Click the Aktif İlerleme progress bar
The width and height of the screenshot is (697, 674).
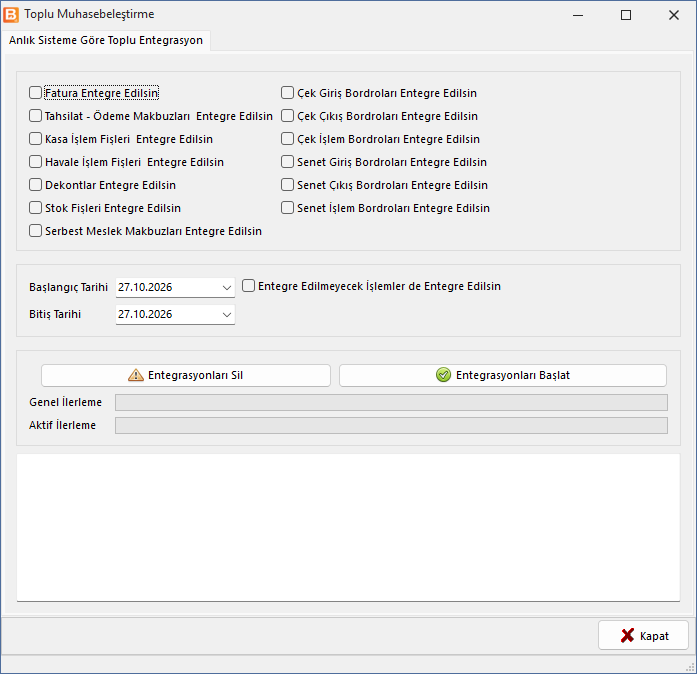pyautogui.click(x=391, y=425)
